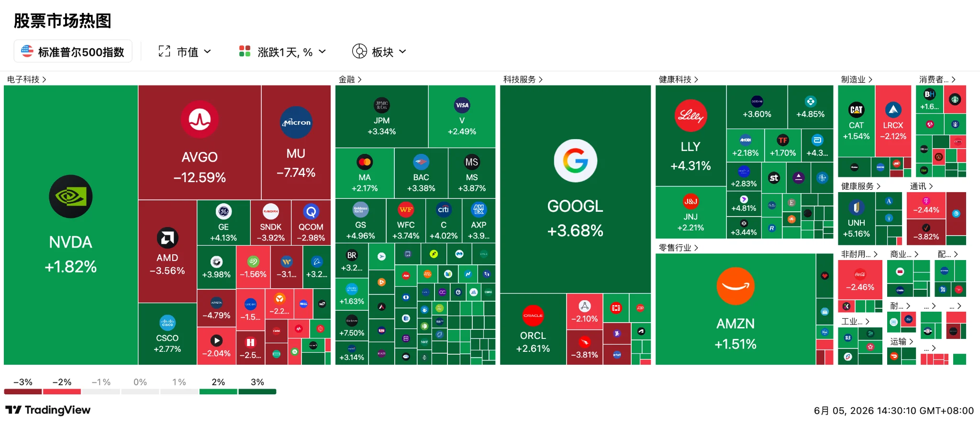This screenshot has height=424, width=980.
Task: Open the 涨跌1天, % color-by dropdown
Action: point(283,52)
